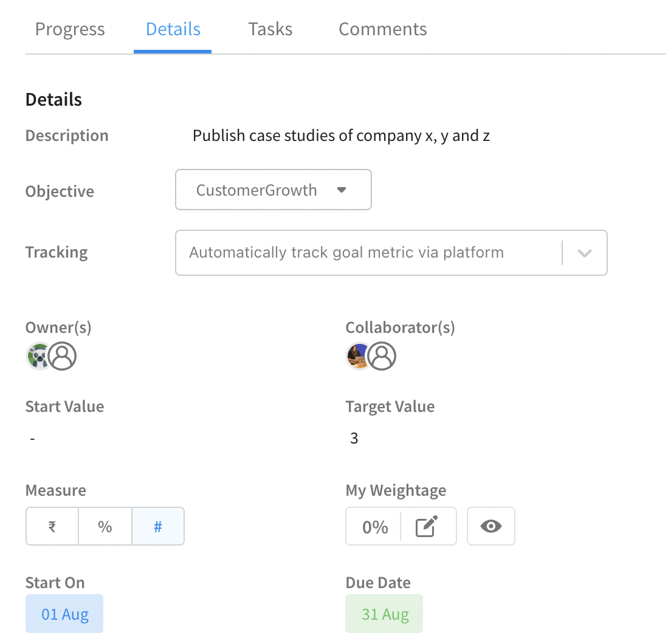The height and width of the screenshot is (644, 671).
Task: Click the 31 Aug due date
Action: click(384, 614)
